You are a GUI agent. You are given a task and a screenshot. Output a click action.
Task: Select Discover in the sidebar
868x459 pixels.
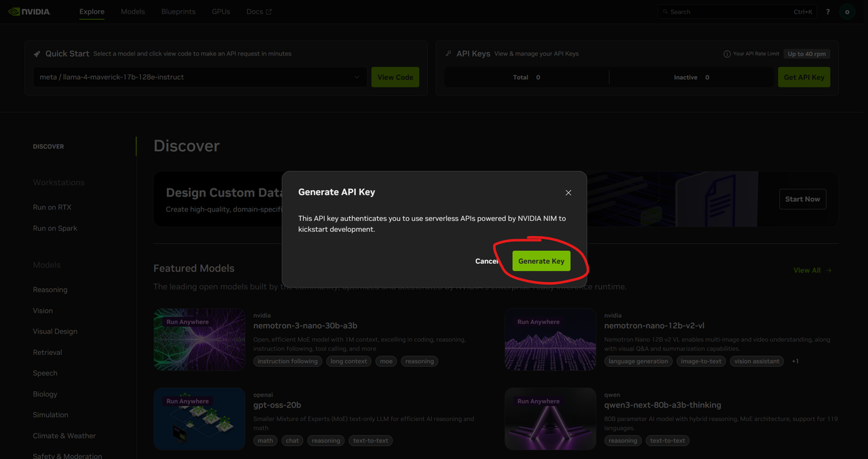pos(48,146)
